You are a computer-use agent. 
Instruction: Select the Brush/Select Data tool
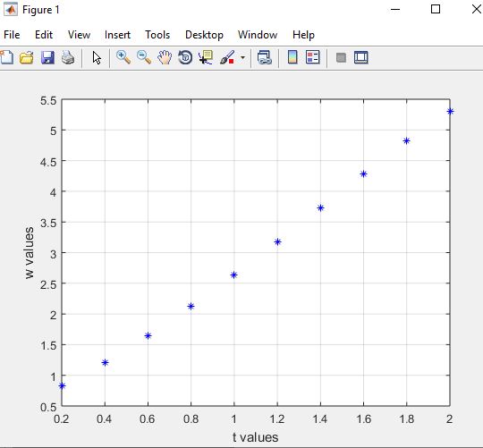[227, 57]
